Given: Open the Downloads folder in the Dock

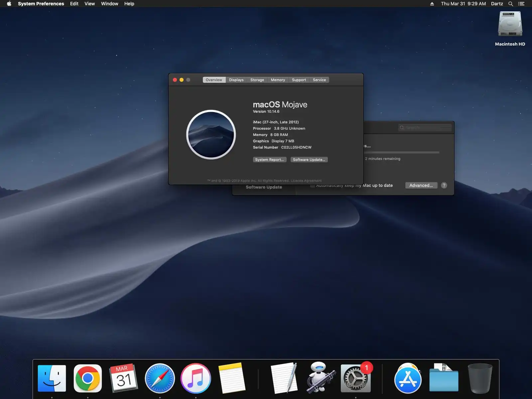Looking at the screenshot, I should pos(444,378).
